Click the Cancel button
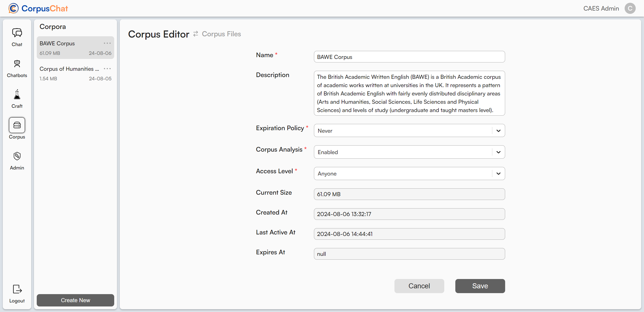This screenshot has height=312, width=644. point(419,286)
